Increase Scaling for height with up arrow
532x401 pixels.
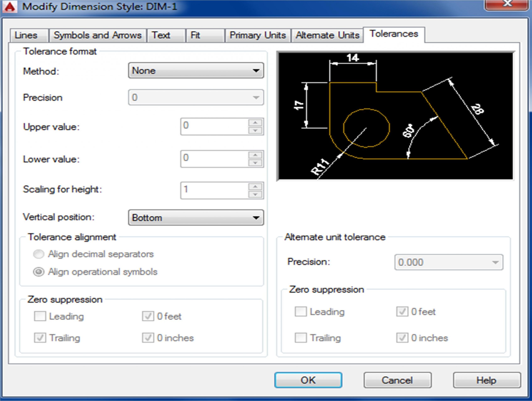tap(255, 186)
